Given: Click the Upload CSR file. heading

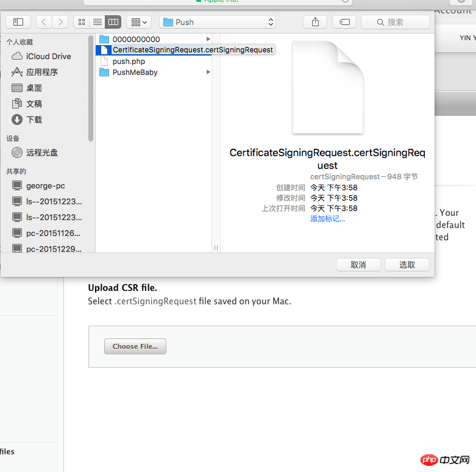Looking at the screenshot, I should pos(123,288).
